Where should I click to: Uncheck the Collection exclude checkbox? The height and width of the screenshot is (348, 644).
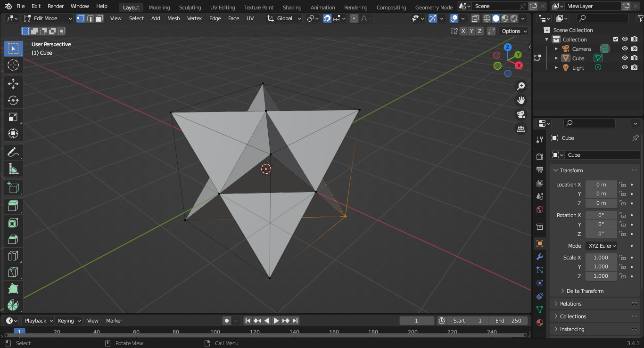615,40
